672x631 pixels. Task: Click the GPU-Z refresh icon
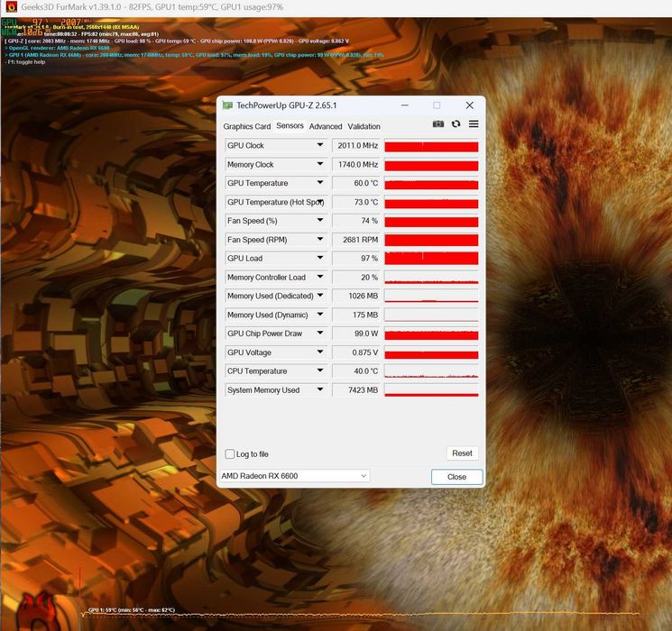pos(456,124)
